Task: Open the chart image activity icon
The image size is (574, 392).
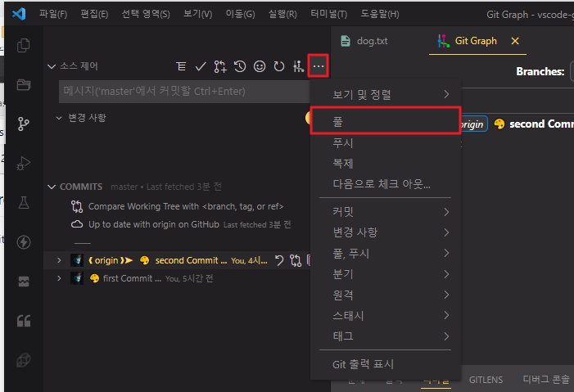Action: 24,282
